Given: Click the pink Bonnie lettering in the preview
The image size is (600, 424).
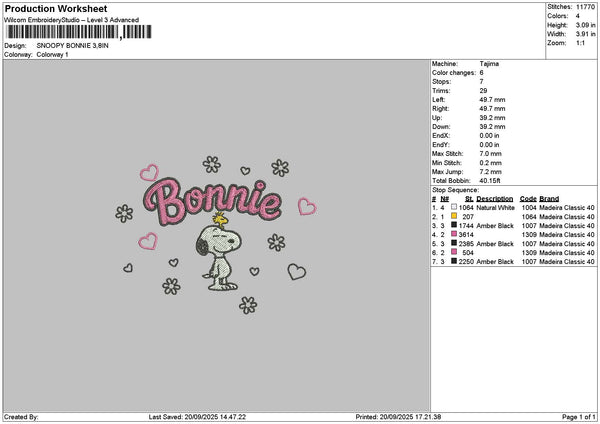Looking at the screenshot, I should point(213,202).
